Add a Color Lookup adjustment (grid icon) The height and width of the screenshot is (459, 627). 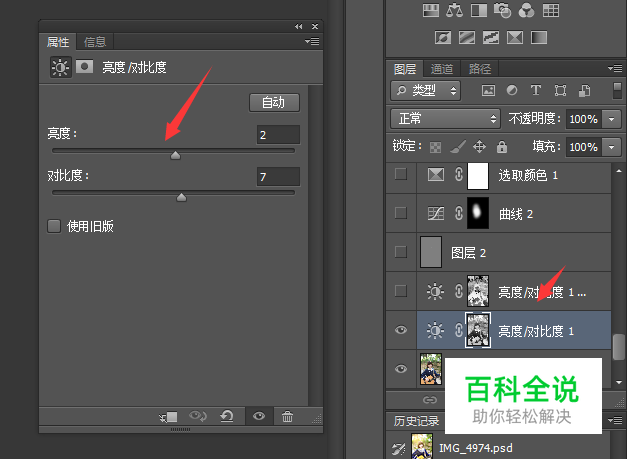(551, 10)
